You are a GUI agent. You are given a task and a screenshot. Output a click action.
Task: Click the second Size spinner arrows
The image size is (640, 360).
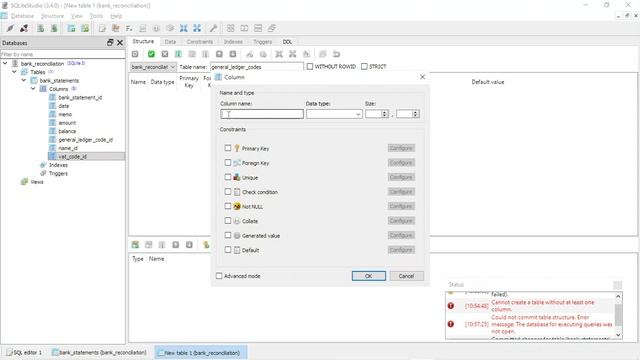(x=416, y=114)
